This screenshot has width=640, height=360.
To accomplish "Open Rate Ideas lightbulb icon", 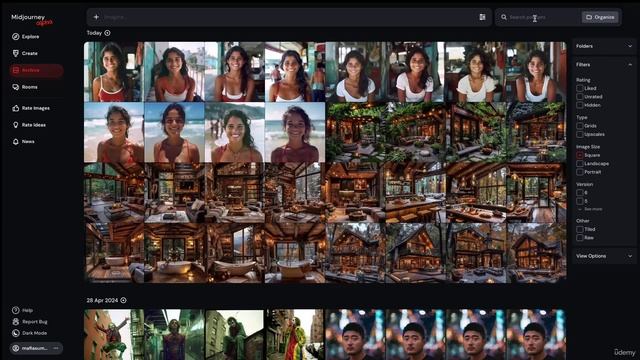I will [x=16, y=125].
